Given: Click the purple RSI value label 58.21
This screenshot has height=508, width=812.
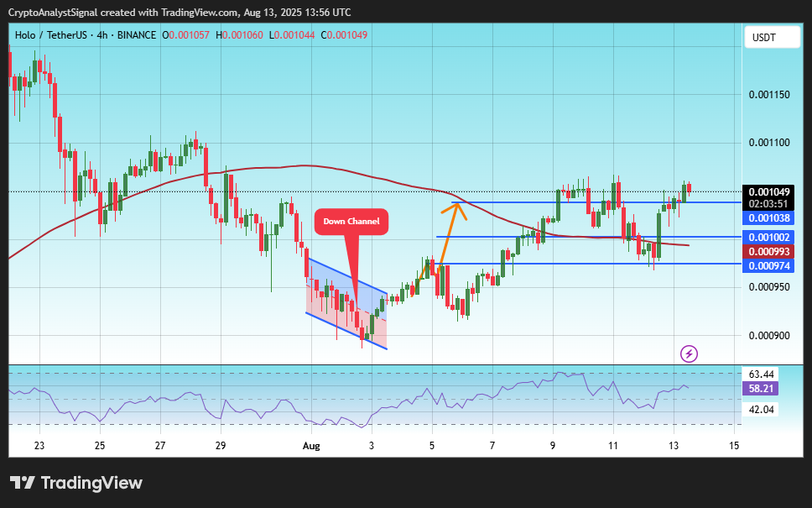Looking at the screenshot, I should (x=761, y=388).
